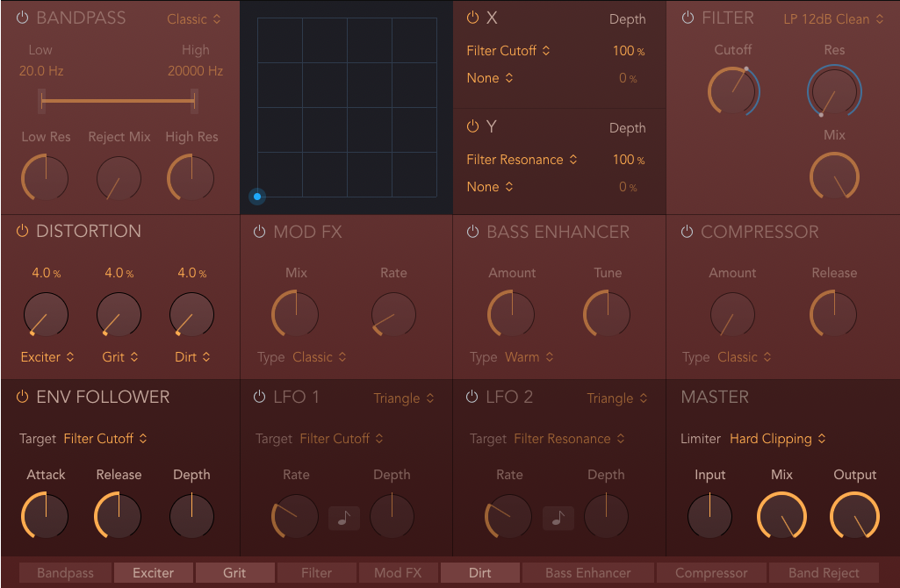Select the Band Reject tab in order strip

pyautogui.click(x=824, y=572)
